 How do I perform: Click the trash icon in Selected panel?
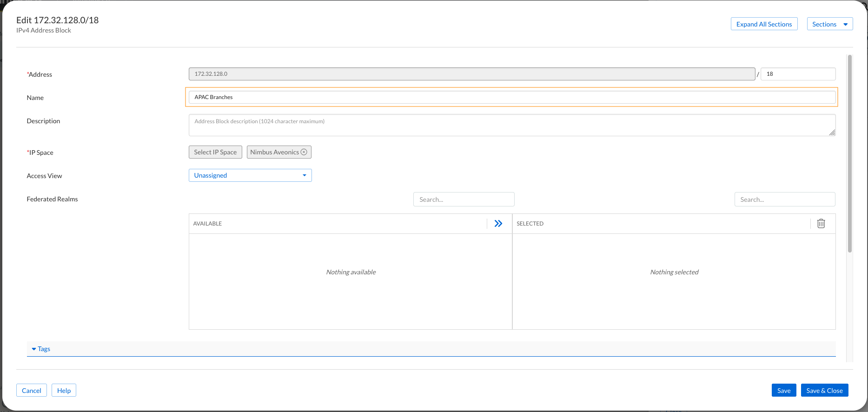click(821, 224)
